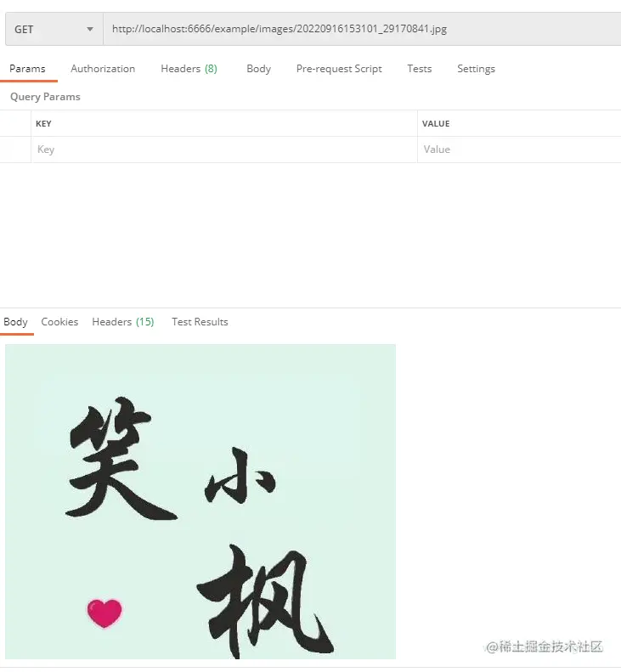Click the Key placeholder input
Image resolution: width=621 pixels, height=672 pixels.
224,150
